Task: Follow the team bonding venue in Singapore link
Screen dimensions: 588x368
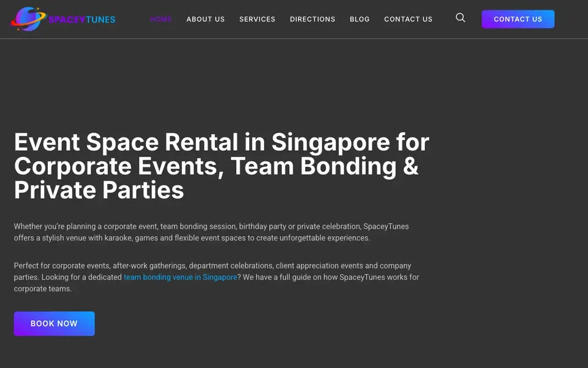Action: (180, 277)
